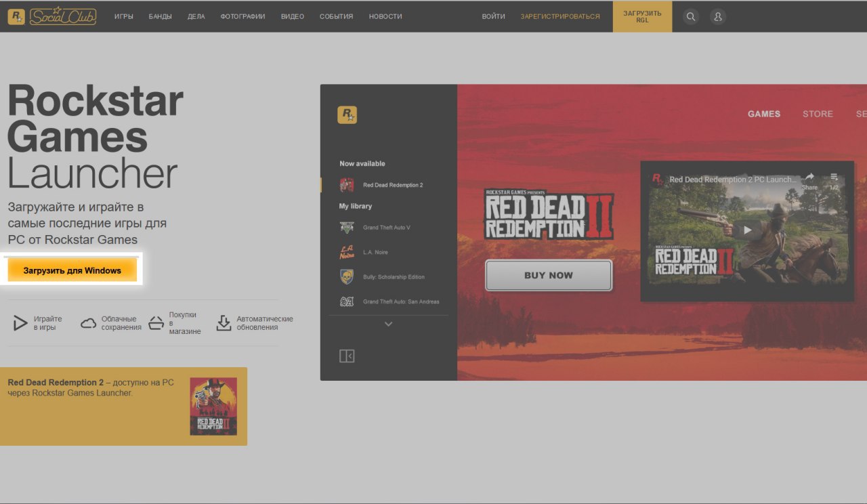Click the play triangle icon next to Играйте в игры
Screen dimensions: 867x504
click(x=20, y=323)
